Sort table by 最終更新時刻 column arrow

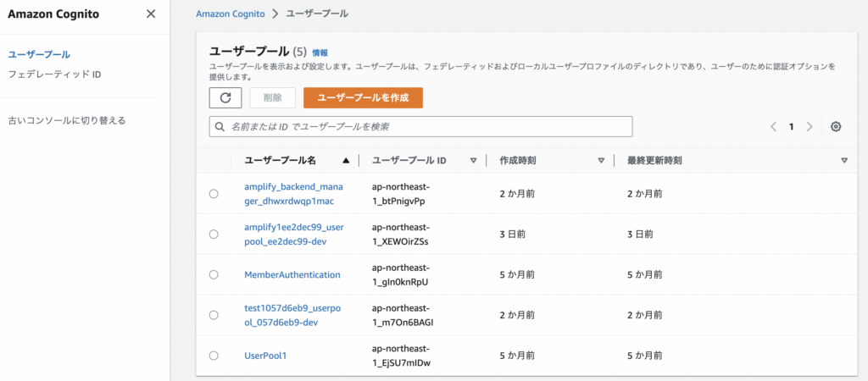pos(844,161)
